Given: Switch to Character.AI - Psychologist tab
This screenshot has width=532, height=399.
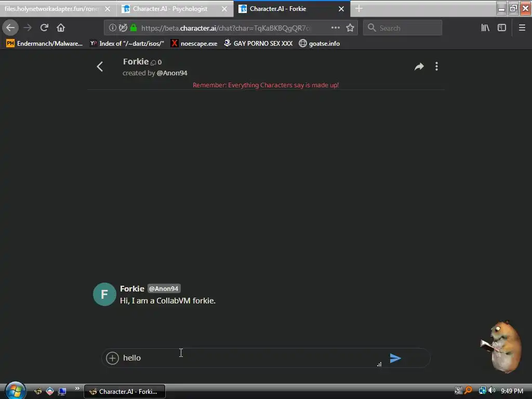Looking at the screenshot, I should pos(170,9).
